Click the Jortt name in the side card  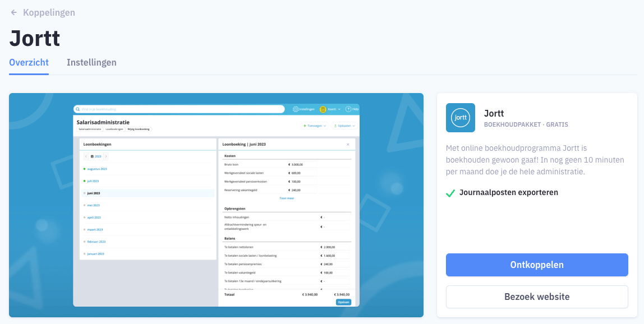(x=494, y=113)
